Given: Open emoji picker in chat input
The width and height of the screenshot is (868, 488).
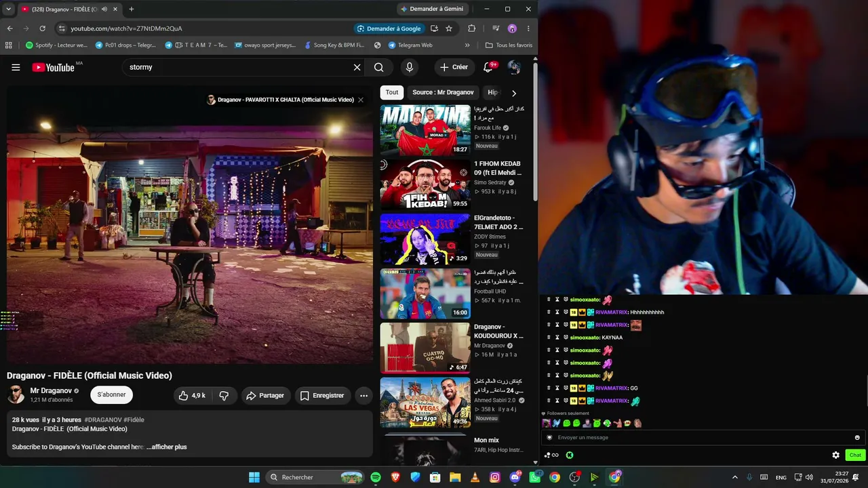Looking at the screenshot, I should [857, 437].
